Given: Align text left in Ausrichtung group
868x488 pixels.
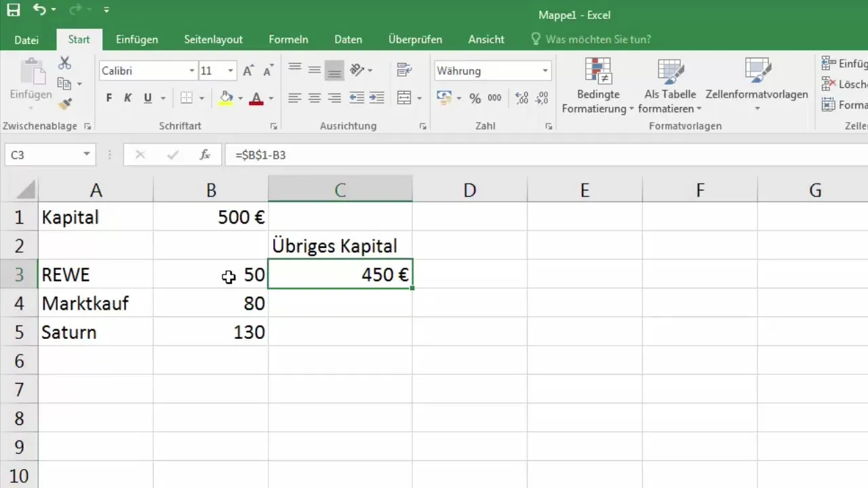Looking at the screenshot, I should [294, 98].
